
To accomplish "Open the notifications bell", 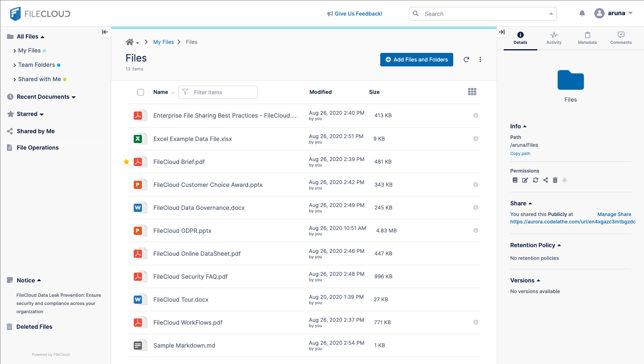I will [x=582, y=13].
